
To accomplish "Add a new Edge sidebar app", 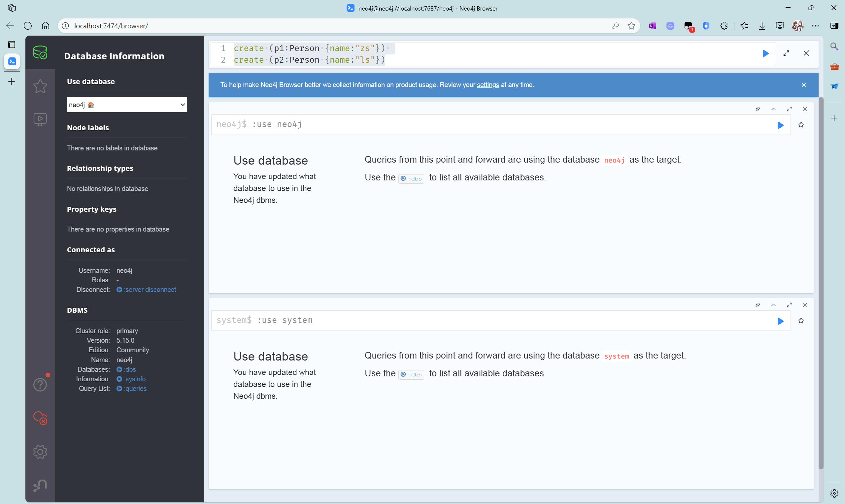I will tap(834, 118).
